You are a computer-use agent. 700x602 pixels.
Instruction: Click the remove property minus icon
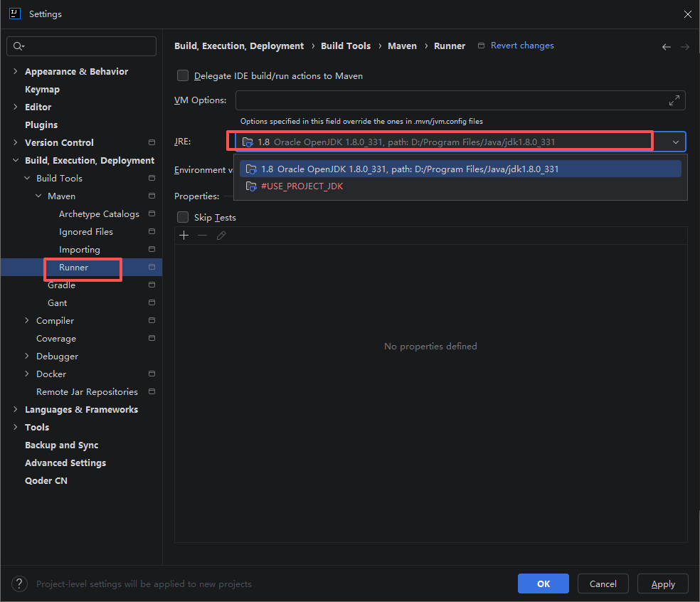pyautogui.click(x=202, y=236)
